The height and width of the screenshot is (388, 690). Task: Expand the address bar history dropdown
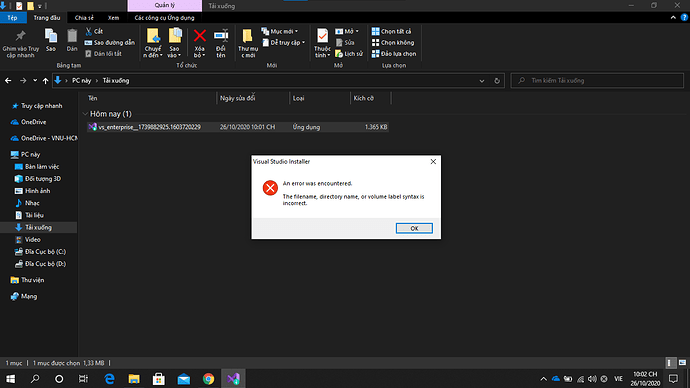click(482, 81)
